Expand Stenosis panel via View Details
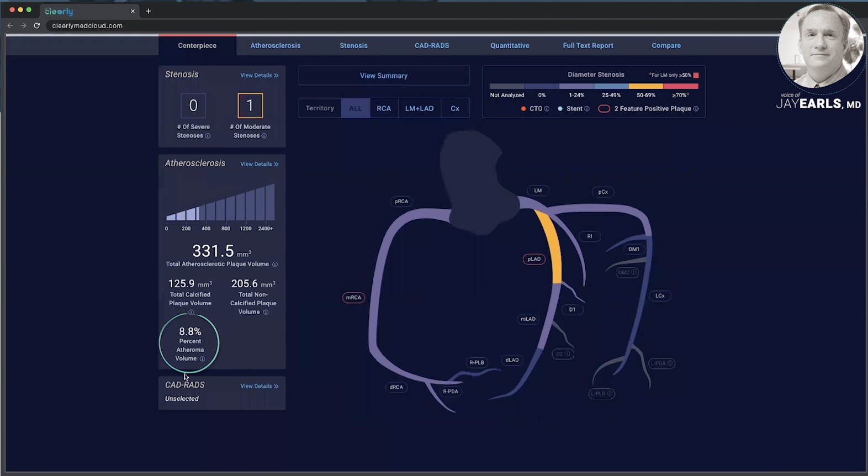Image resolution: width=868 pixels, height=476 pixels. pyautogui.click(x=259, y=75)
